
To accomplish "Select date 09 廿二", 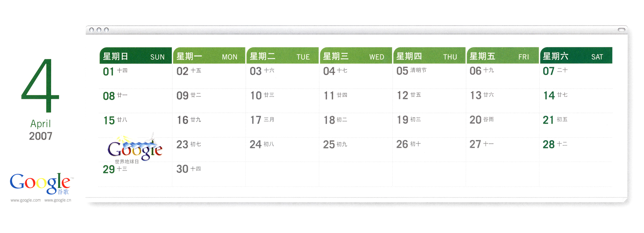I will tap(189, 95).
